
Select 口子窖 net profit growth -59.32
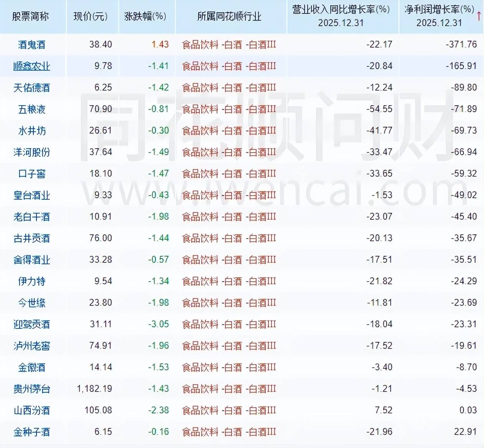point(464,174)
